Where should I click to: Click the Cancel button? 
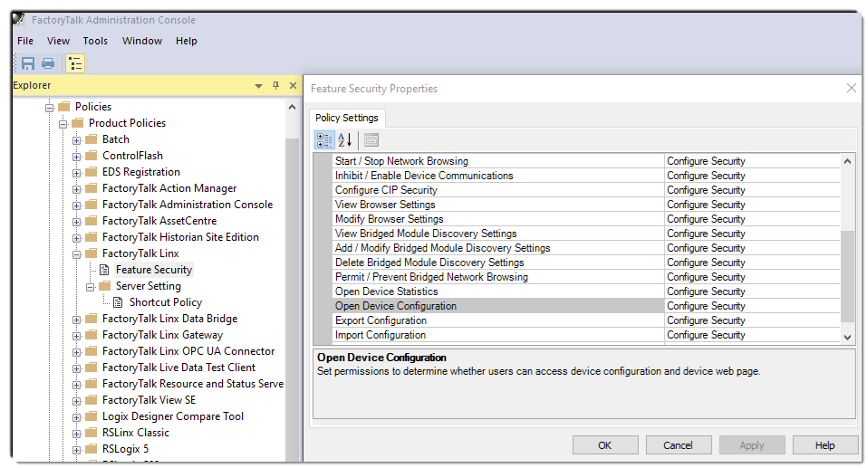coord(678,445)
